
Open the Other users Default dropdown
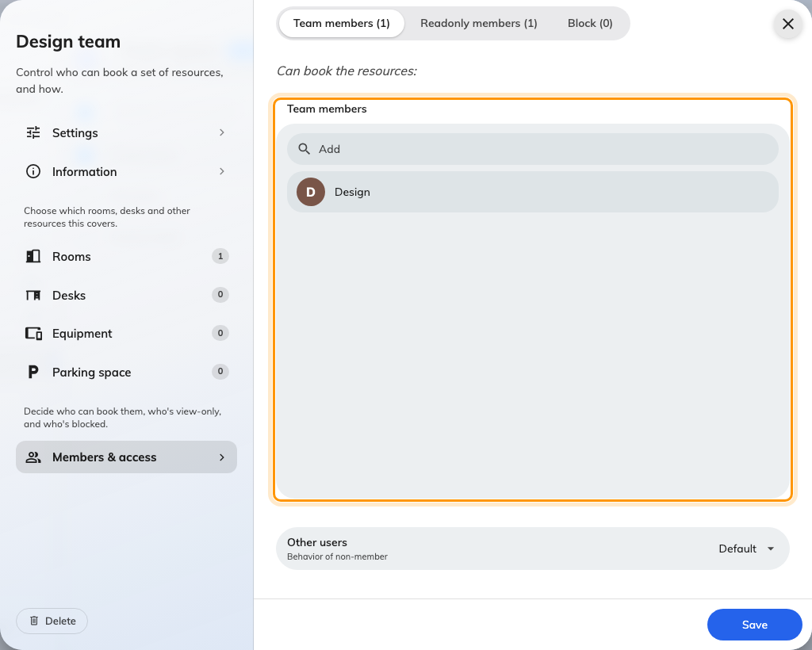click(x=746, y=549)
